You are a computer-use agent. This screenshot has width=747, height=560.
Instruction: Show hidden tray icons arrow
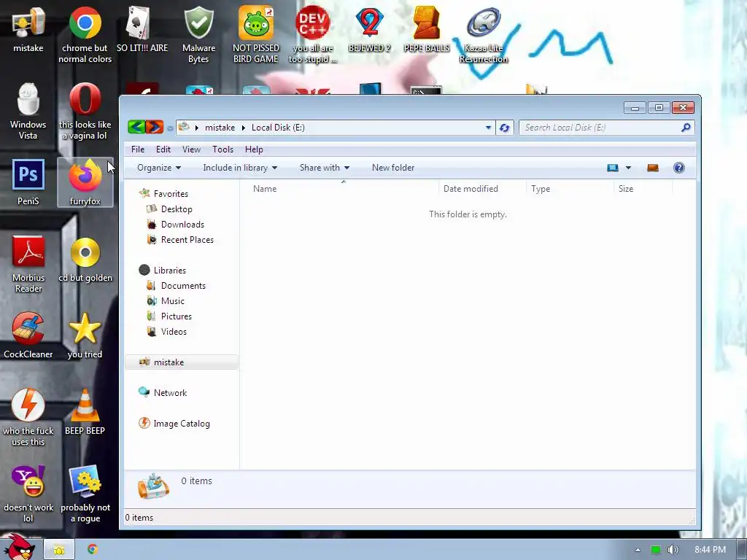pos(638,550)
